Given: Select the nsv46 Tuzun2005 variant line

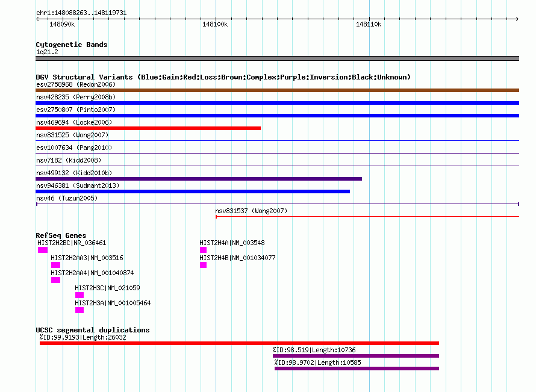Looking at the screenshot, I should [277, 204].
